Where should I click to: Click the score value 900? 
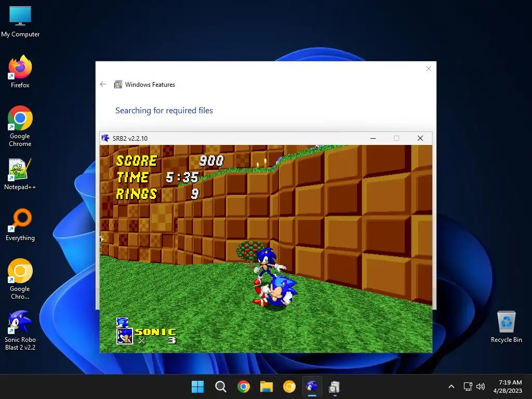tap(212, 161)
